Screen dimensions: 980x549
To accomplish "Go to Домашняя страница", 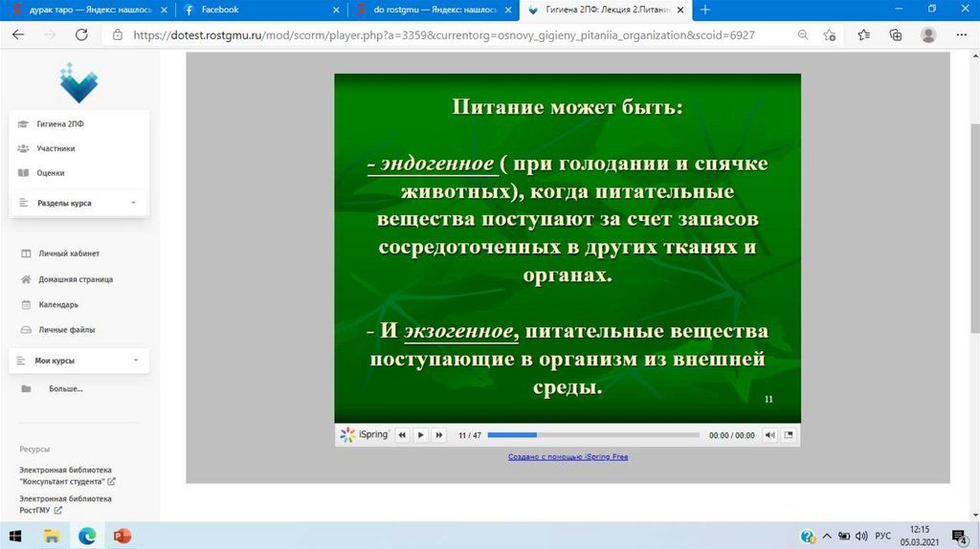I will coord(76,279).
